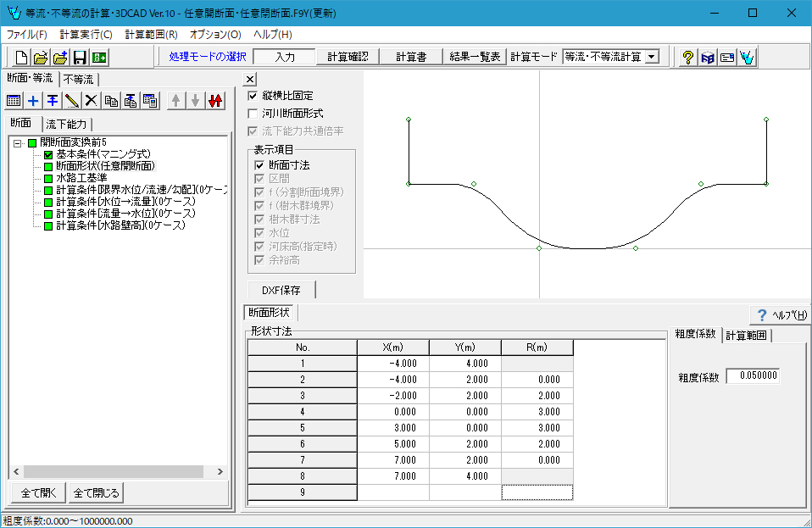Edit with the yellow pencil icon
The height and width of the screenshot is (528, 812).
[72, 100]
